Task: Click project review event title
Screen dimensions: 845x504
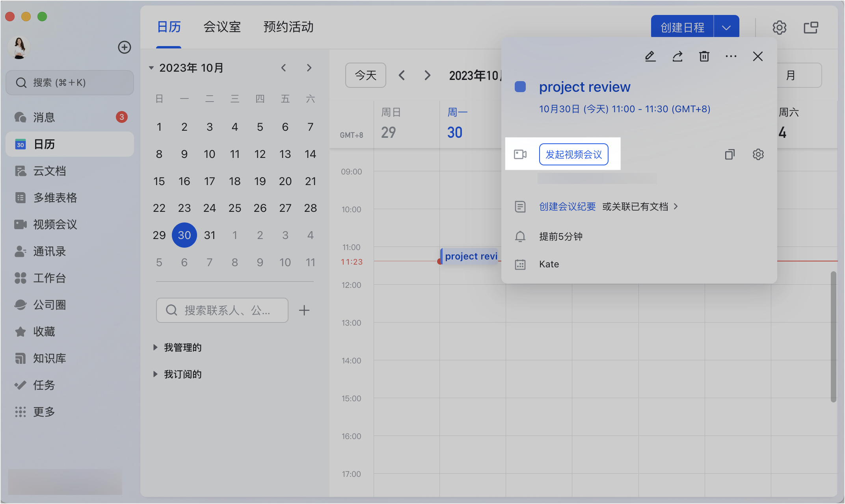Action: point(585,87)
